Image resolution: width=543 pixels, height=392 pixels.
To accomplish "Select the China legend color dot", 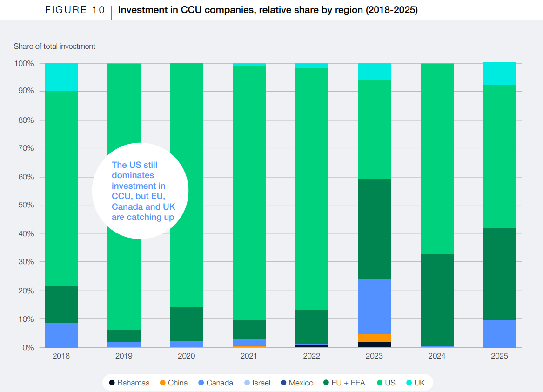I will point(163,383).
